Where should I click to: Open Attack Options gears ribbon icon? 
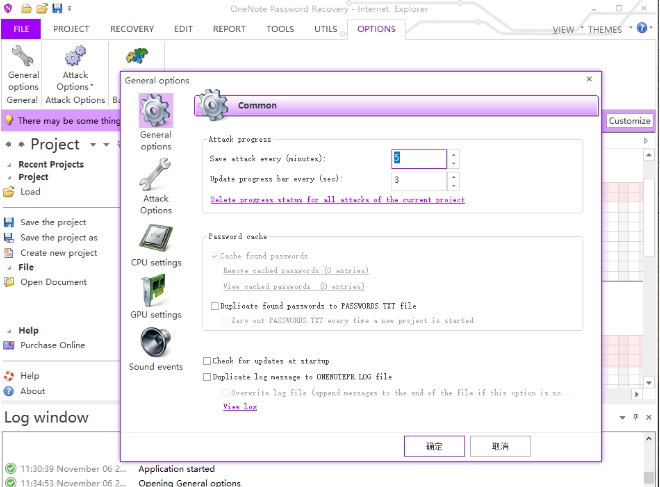[75, 56]
